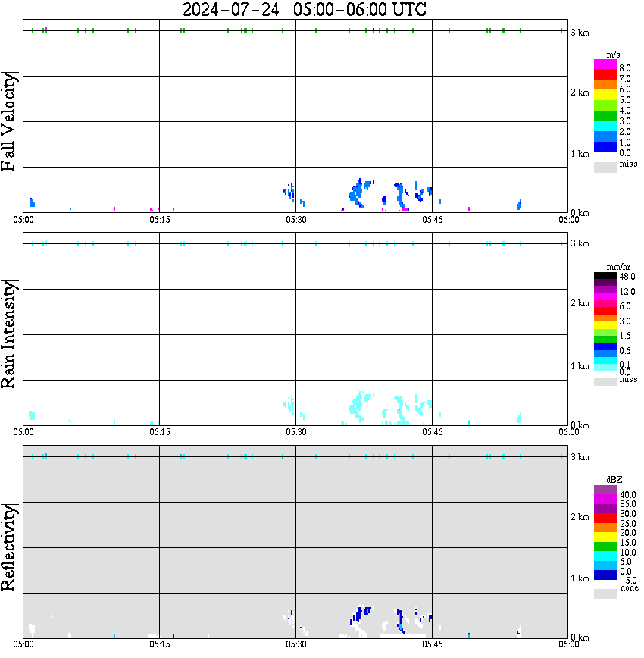This screenshot has height=658, width=644.
Task: Click the 2 km height label of Rain Intensity
Action: 580,303
